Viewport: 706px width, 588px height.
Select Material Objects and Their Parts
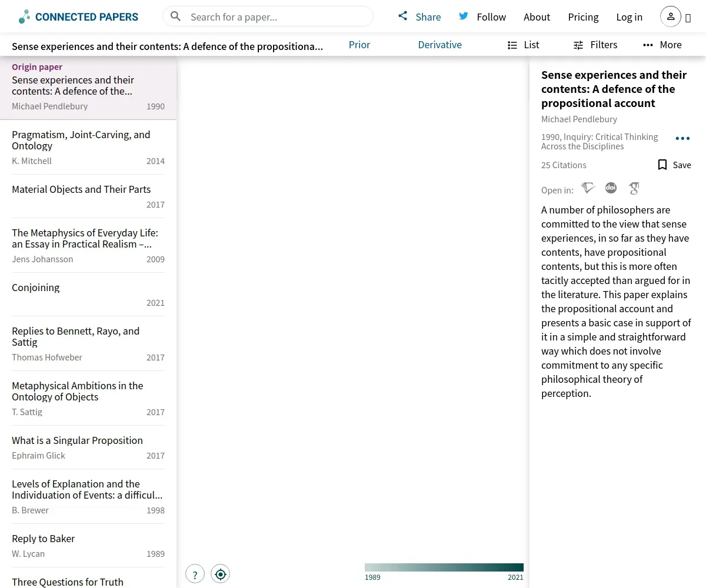point(88,196)
